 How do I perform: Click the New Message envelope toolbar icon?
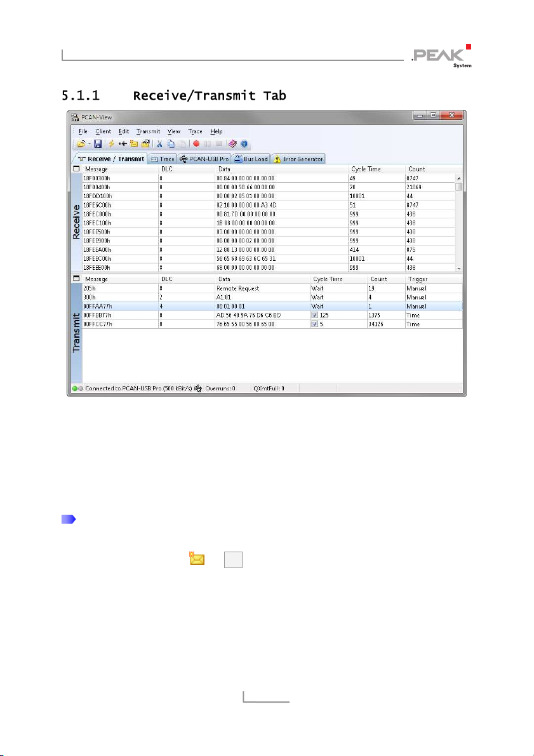pyautogui.click(x=133, y=143)
